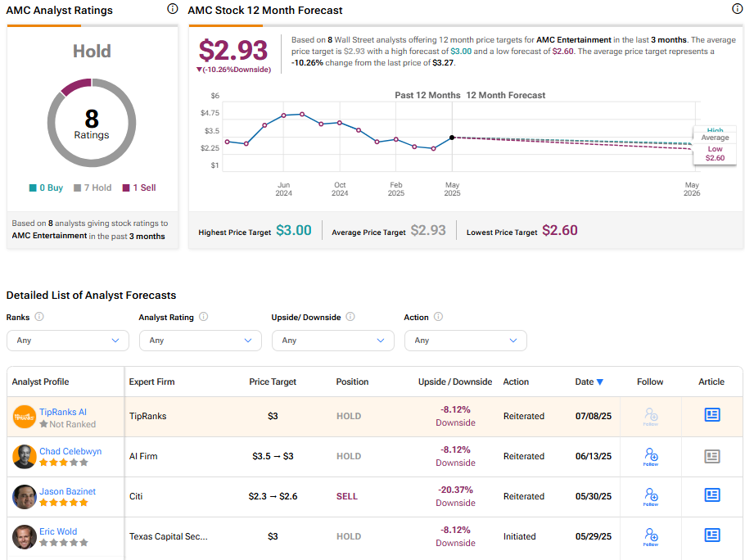Open the Action filter dropdown

466,341
